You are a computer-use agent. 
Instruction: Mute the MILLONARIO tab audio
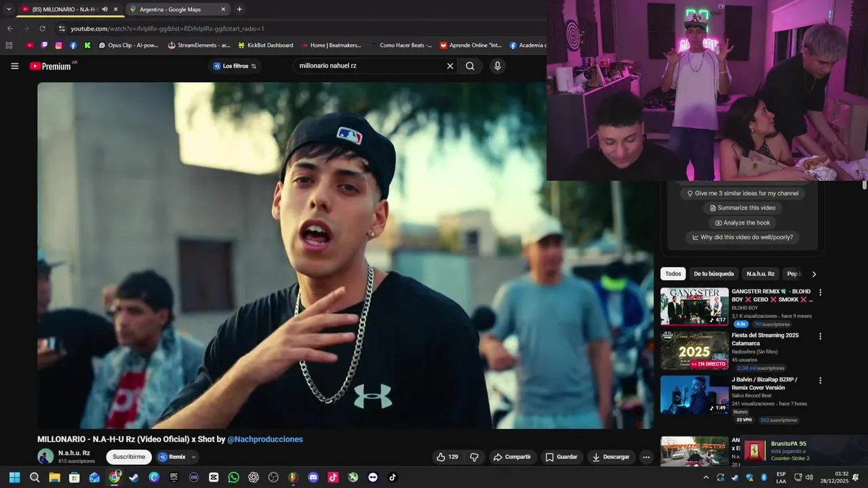point(104,9)
